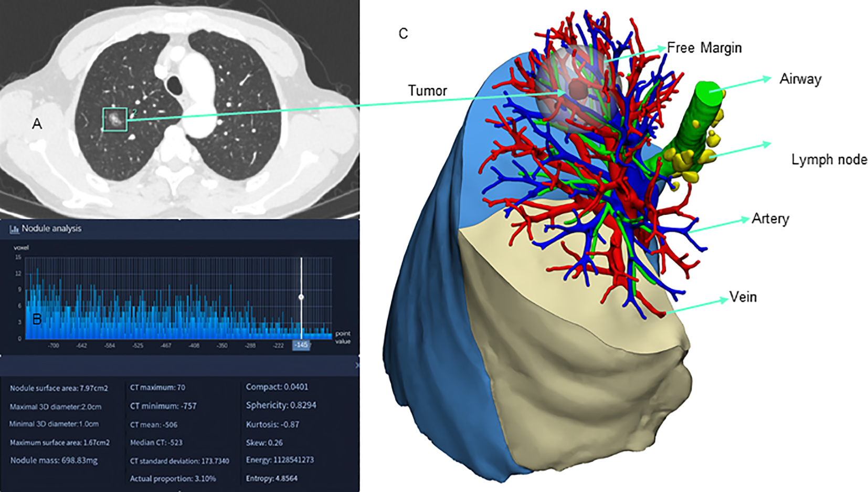Click the Artery label
The image size is (868, 492).
[770, 218]
